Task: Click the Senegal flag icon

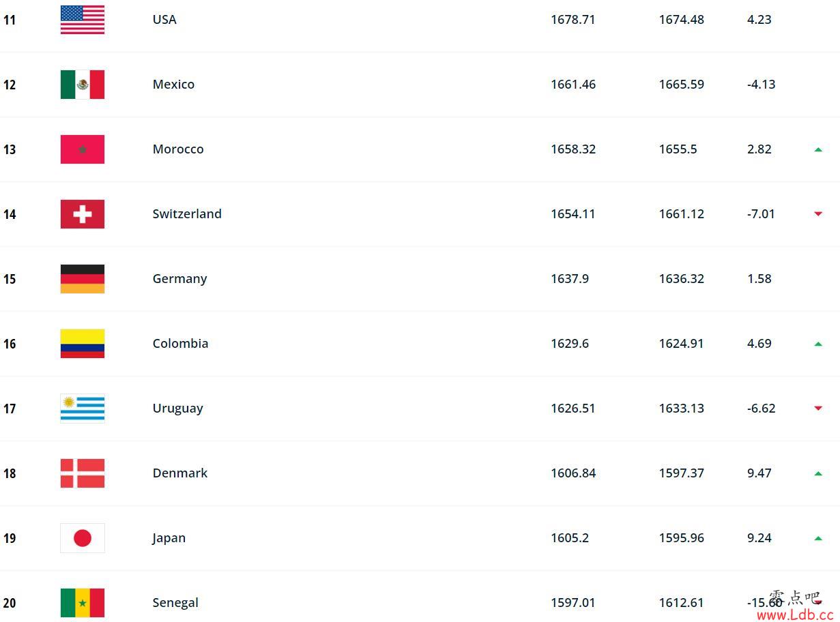Action: pos(83,603)
